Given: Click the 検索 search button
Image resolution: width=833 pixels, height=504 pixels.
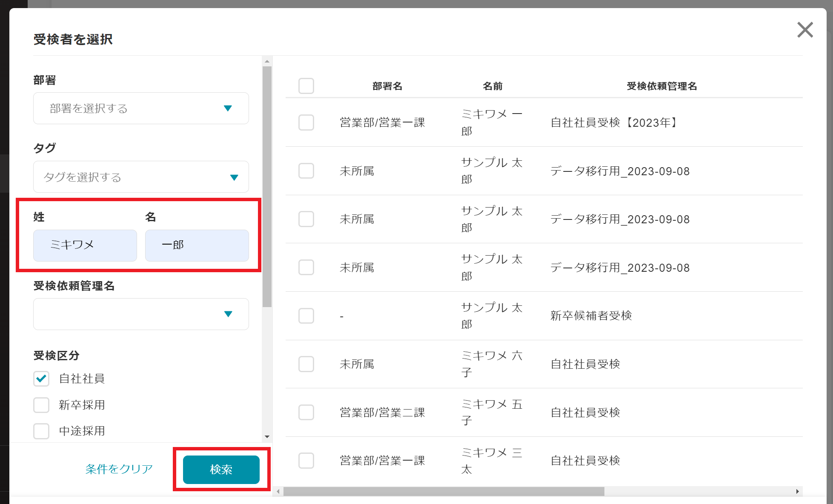Looking at the screenshot, I should [221, 470].
